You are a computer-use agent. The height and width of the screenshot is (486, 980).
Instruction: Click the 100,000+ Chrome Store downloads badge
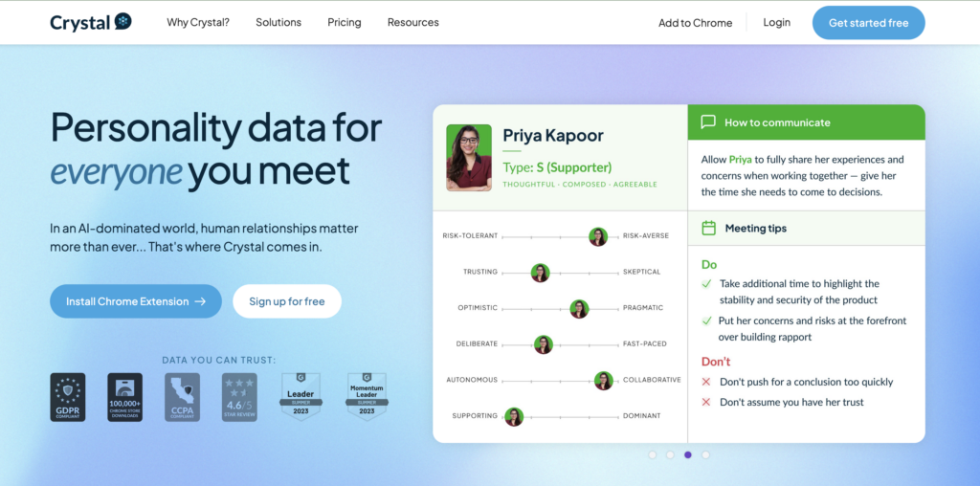click(x=124, y=397)
